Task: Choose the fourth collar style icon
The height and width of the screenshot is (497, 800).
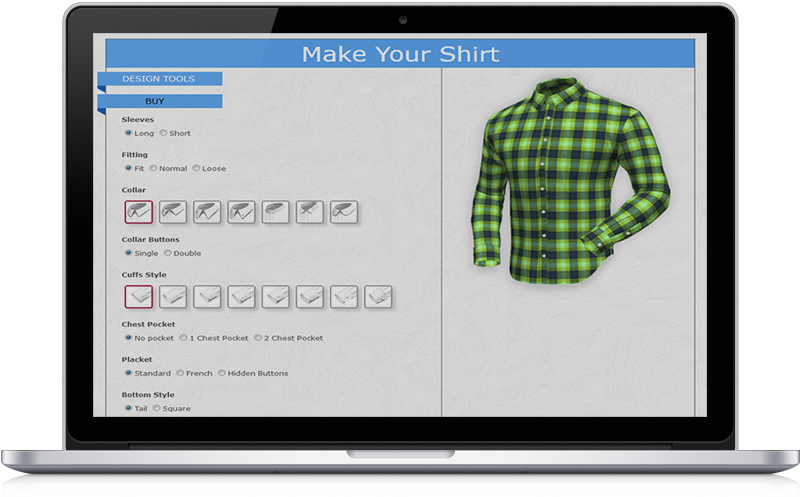Action: point(241,212)
